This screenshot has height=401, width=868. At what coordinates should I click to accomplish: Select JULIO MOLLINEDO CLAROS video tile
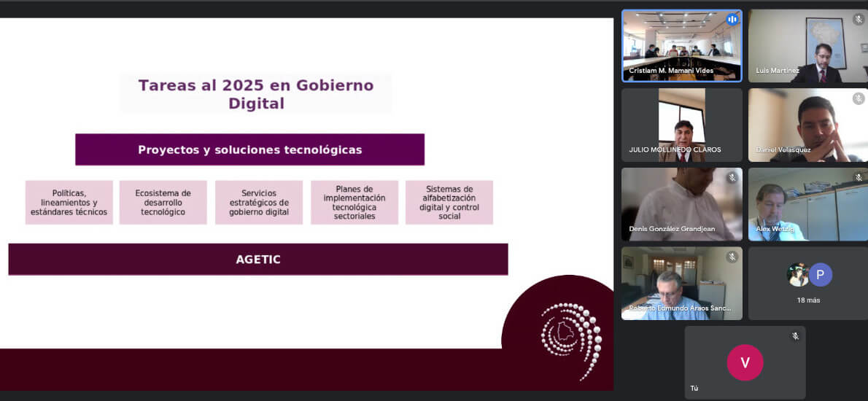[x=681, y=125]
